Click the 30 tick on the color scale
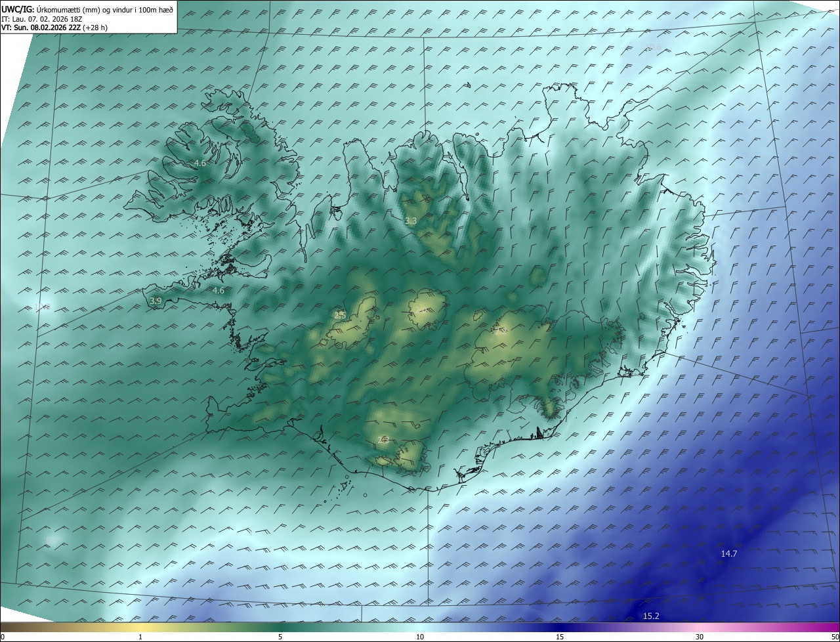Screen dimensions: 840x642 tap(700, 637)
